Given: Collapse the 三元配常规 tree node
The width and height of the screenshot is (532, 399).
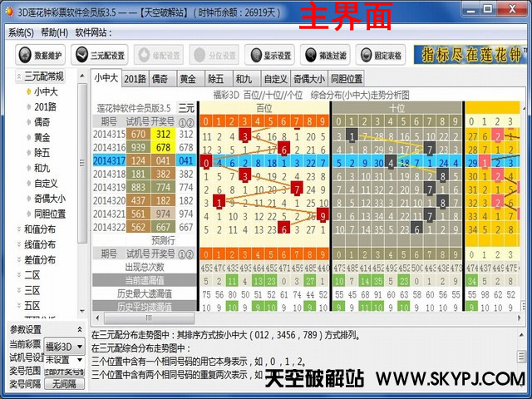Looking at the screenshot, I should click(18, 76).
